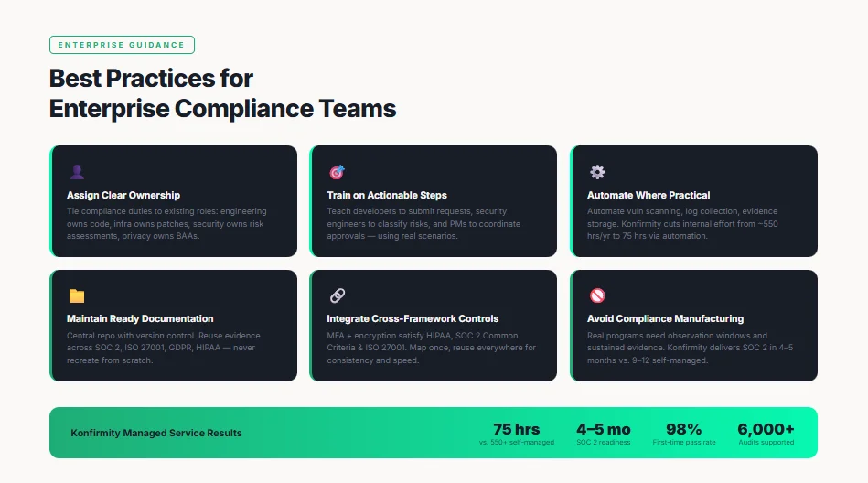Click the description starting 'MFA + encryption satisfy'
868x483 pixels.
[x=431, y=348]
